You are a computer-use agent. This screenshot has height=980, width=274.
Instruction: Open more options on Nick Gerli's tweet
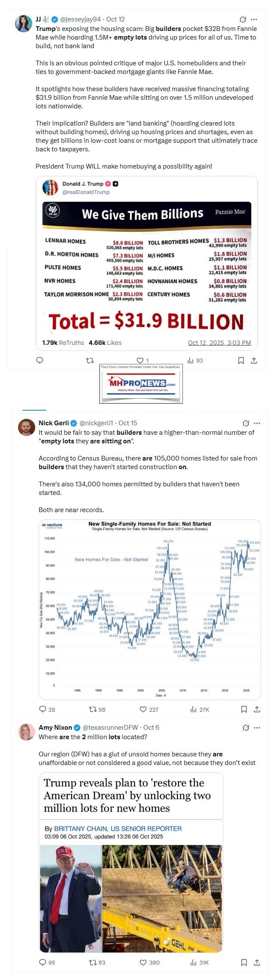pos(257,423)
